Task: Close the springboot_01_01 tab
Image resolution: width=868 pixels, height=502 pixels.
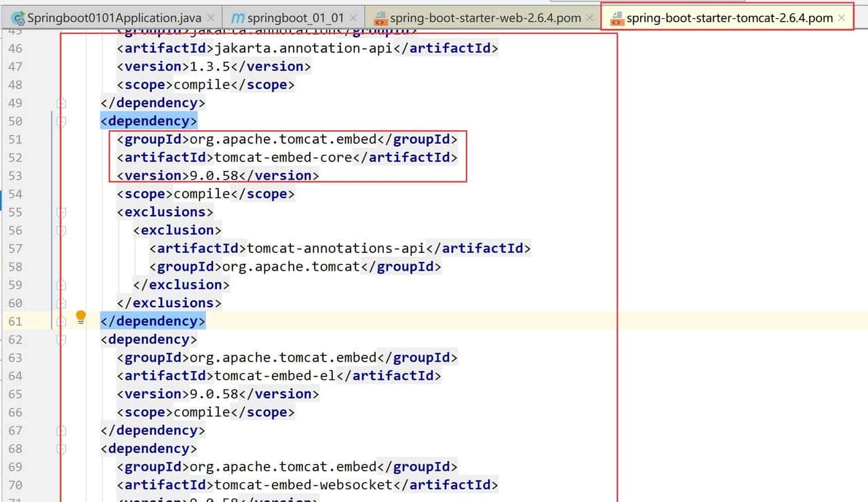Action: (353, 18)
